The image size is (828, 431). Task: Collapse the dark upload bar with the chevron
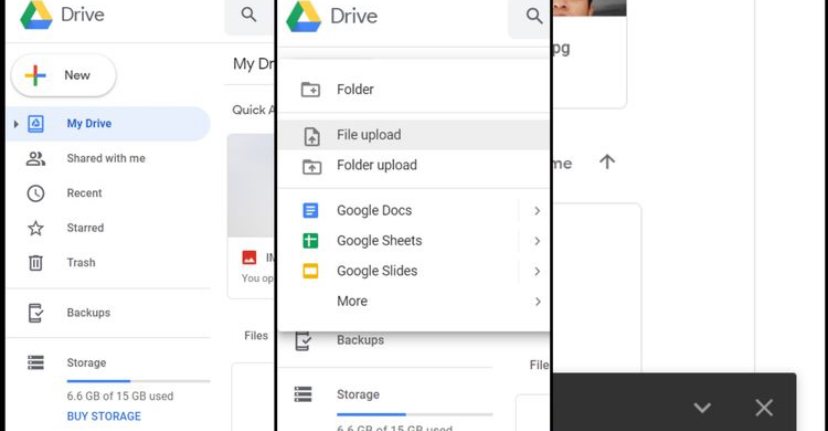702,407
